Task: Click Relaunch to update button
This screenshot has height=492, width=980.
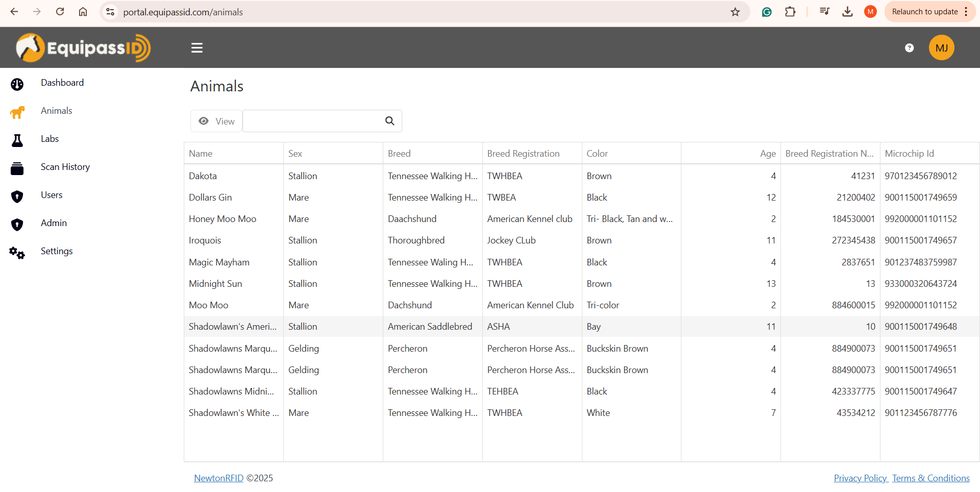Action: (930, 12)
